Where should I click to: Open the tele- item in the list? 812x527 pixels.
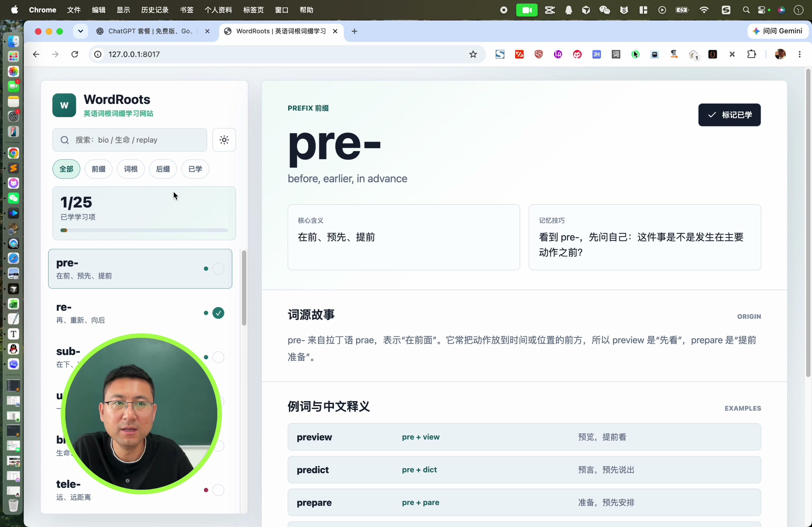coord(140,490)
